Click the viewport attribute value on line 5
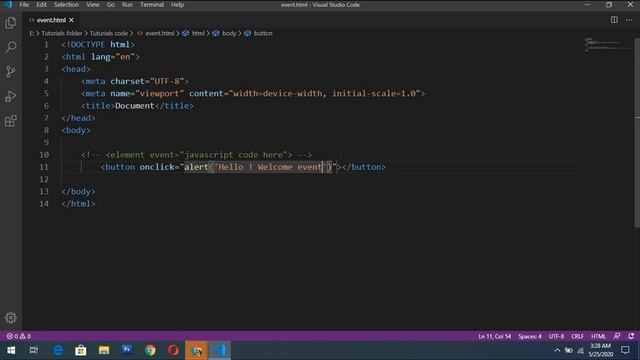The width and height of the screenshot is (640, 360). [x=160, y=93]
